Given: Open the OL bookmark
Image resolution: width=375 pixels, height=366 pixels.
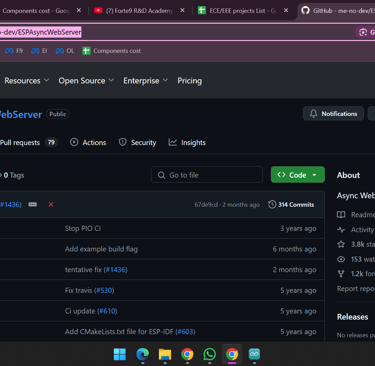Looking at the screenshot, I should tap(65, 51).
